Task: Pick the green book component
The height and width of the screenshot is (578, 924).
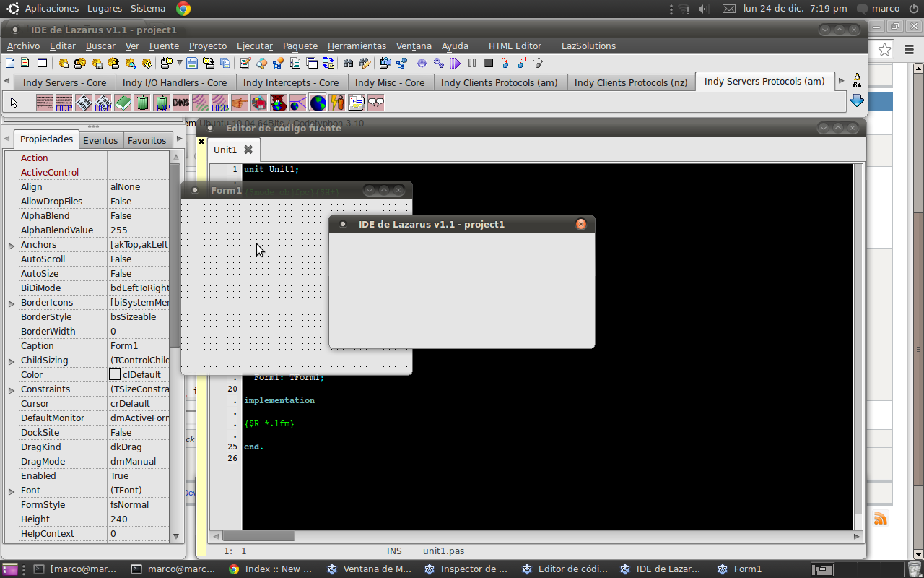Action: [x=122, y=103]
